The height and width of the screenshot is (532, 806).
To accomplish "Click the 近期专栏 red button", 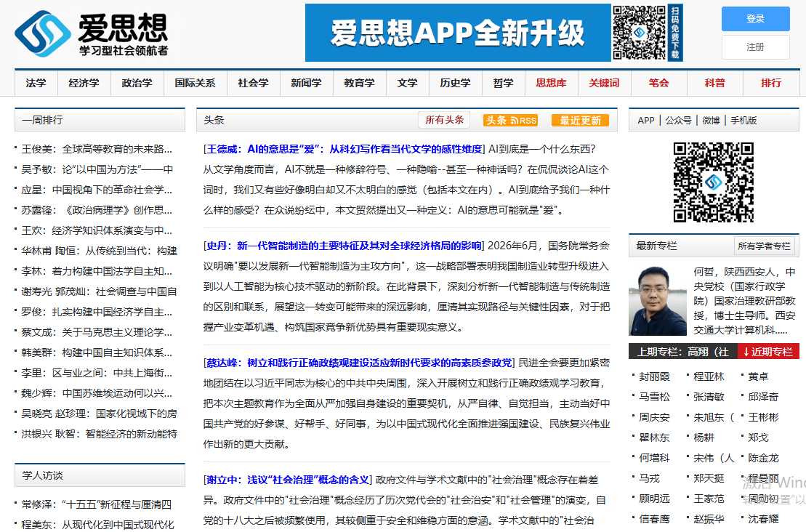I will coord(768,352).
